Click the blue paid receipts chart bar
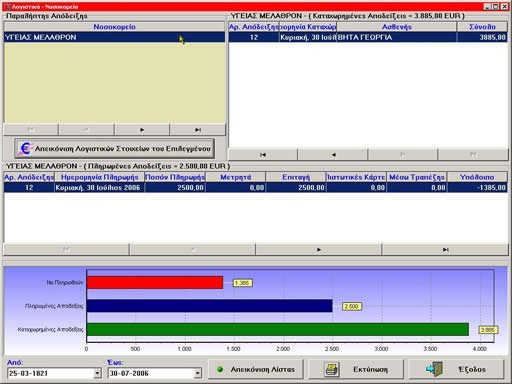The width and height of the screenshot is (512, 384). pos(209,306)
